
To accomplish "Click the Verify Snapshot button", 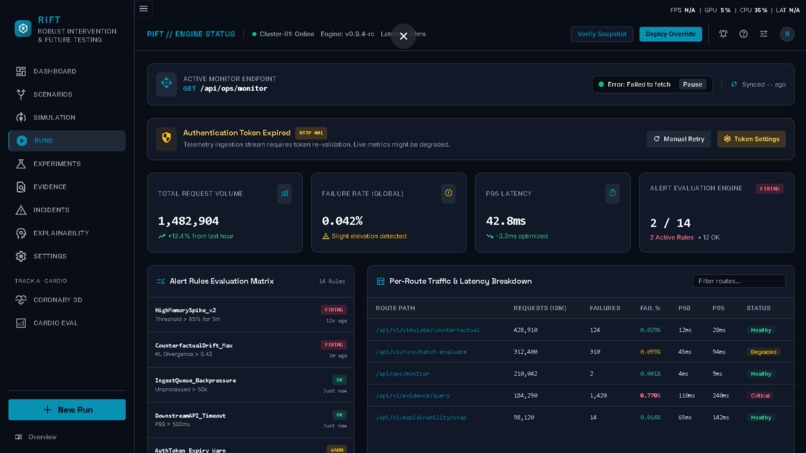I will coord(602,34).
